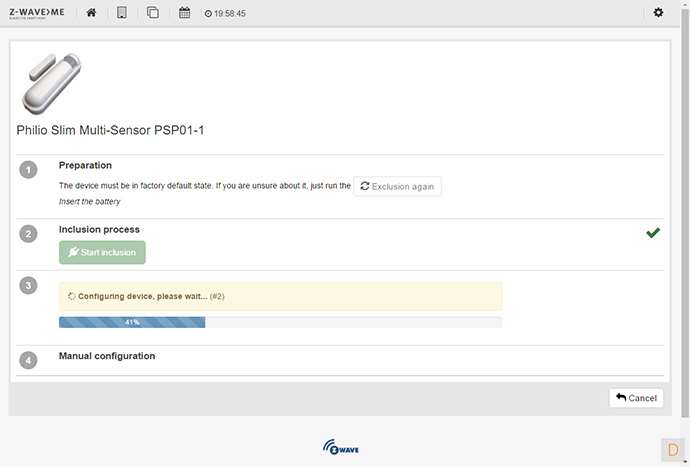
Task: Click the configuring device spinner message
Action: click(144, 296)
